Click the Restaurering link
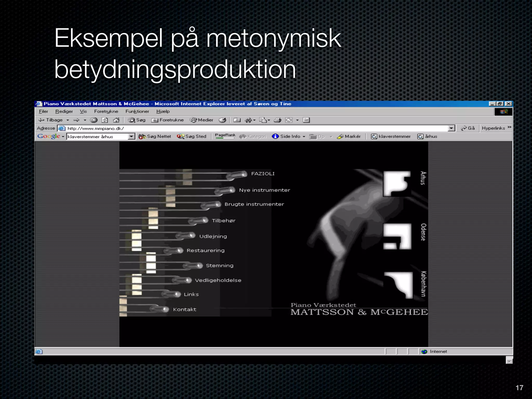 (205, 250)
